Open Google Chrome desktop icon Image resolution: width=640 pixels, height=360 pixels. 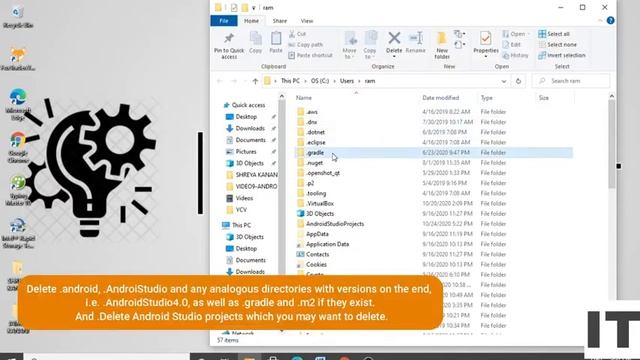point(18,148)
